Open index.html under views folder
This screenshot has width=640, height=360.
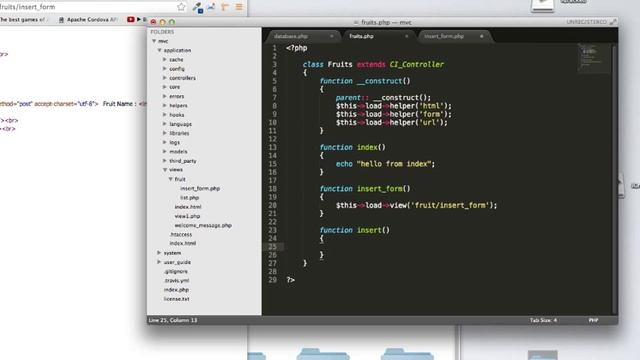(x=188, y=207)
